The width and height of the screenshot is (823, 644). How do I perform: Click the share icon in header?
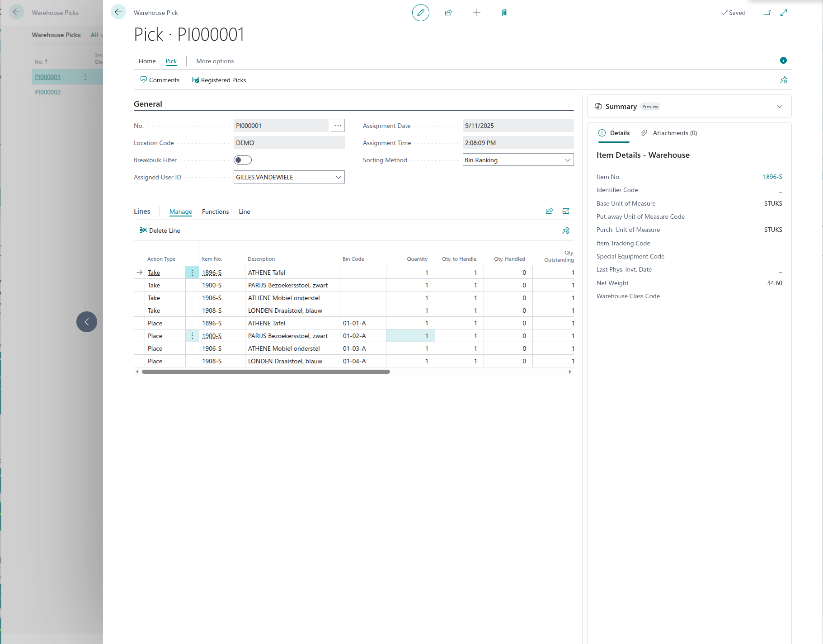(x=448, y=13)
